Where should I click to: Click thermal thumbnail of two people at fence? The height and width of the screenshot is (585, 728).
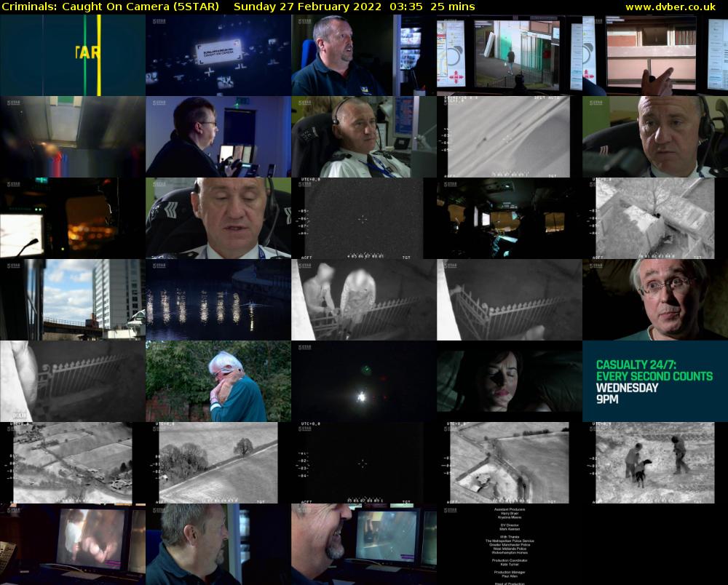coord(363,300)
